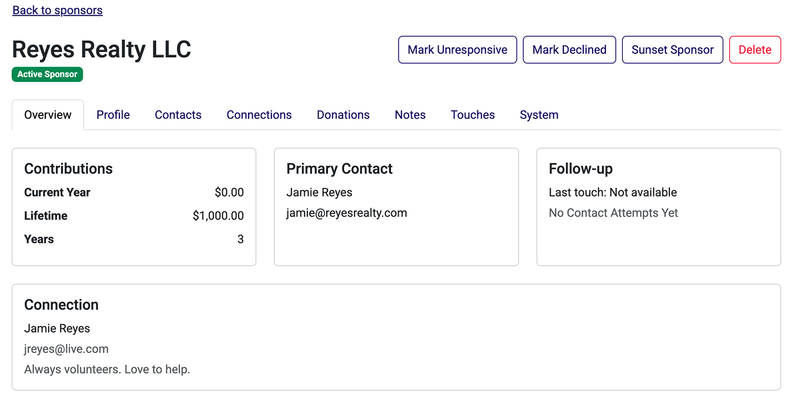
Task: Open the Connections tab
Action: click(259, 115)
